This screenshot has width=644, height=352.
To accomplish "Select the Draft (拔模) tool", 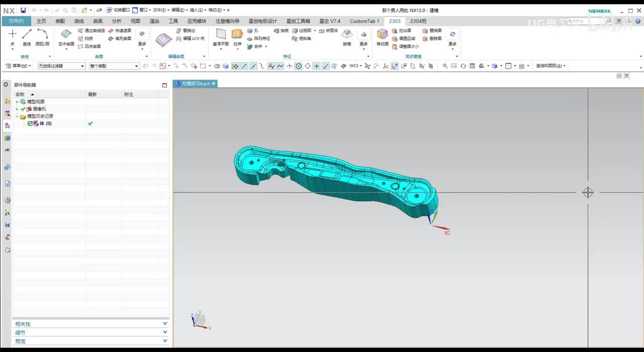I will 347,38.
